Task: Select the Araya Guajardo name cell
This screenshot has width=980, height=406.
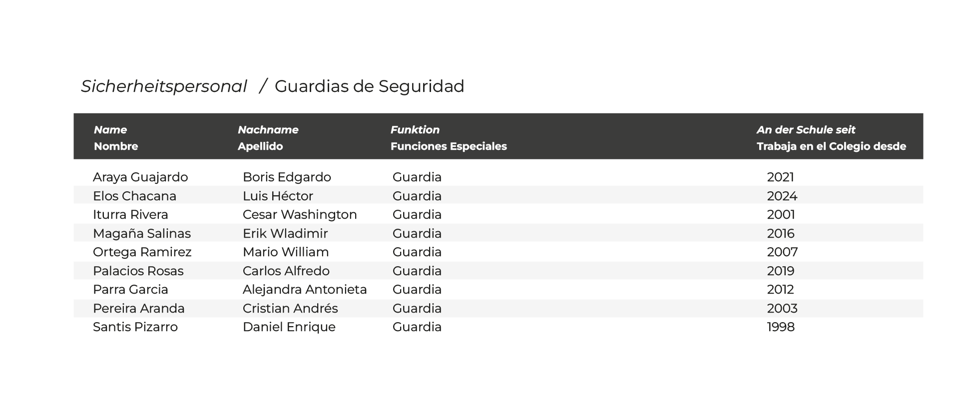Action: tap(140, 177)
